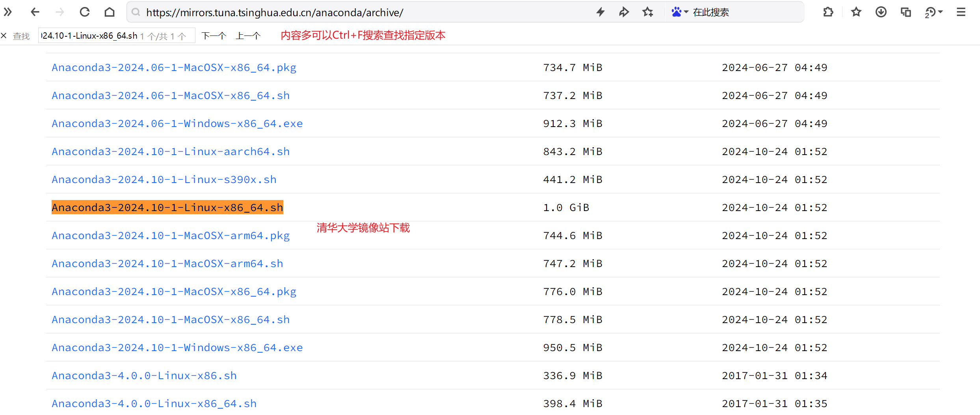Click the lightning speed-mode icon
The height and width of the screenshot is (415, 980).
[x=601, y=12]
